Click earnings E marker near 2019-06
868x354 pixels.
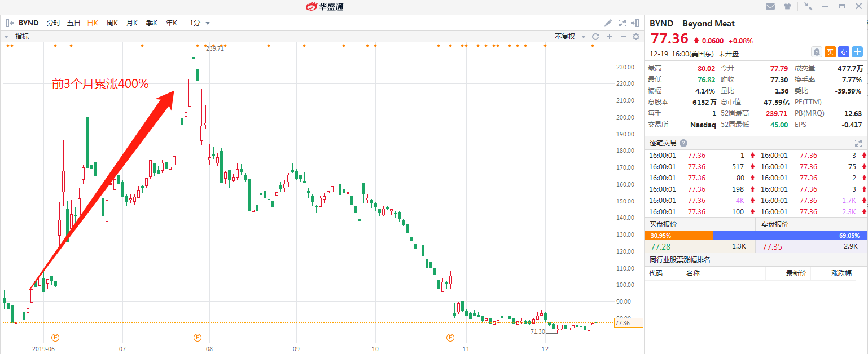pos(55,338)
